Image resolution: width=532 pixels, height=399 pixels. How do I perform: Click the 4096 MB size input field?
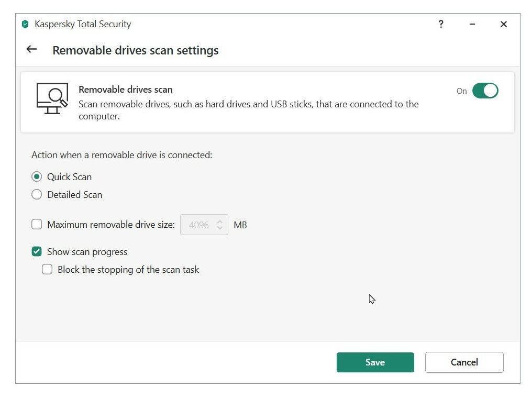point(199,225)
